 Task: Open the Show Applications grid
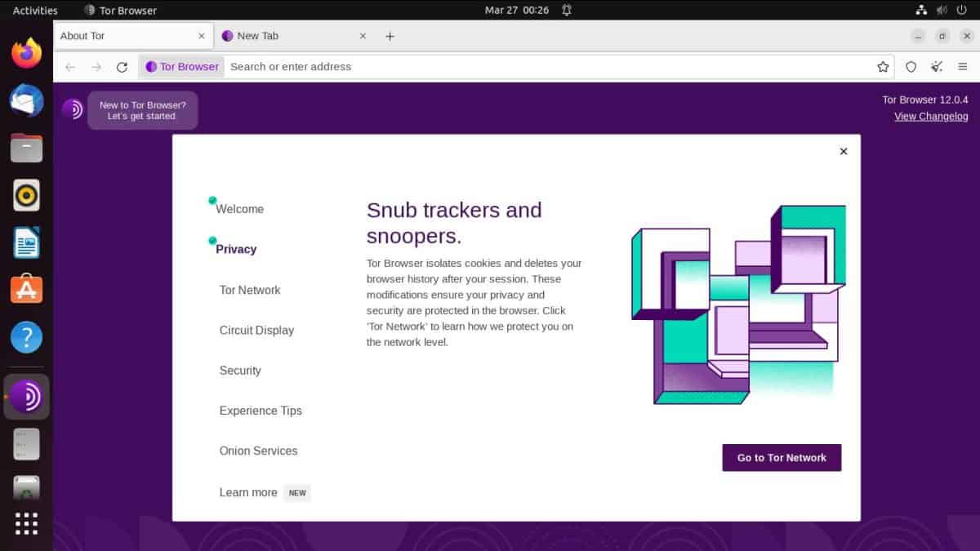point(26,525)
